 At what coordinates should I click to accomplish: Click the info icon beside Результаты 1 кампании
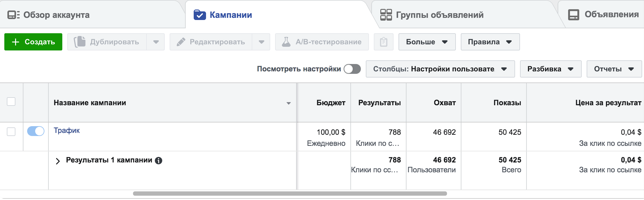pyautogui.click(x=159, y=160)
